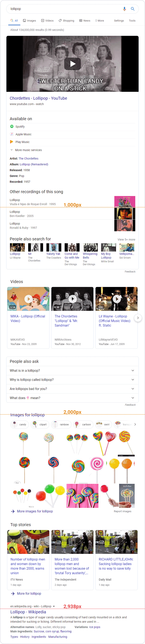Image resolution: width=145 pixels, height=644 pixels.
Task: Click the next arrow on the Videos carousel
Action: coord(138,318)
